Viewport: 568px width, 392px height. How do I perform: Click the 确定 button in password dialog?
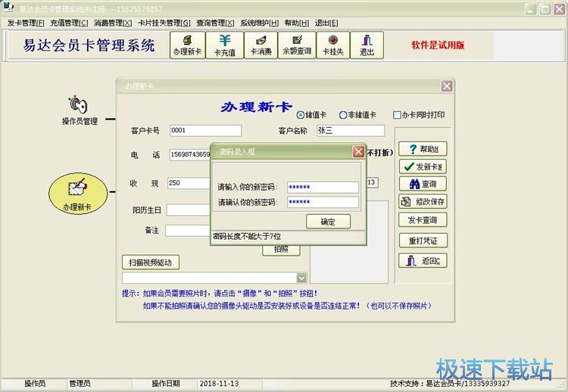pyautogui.click(x=328, y=222)
